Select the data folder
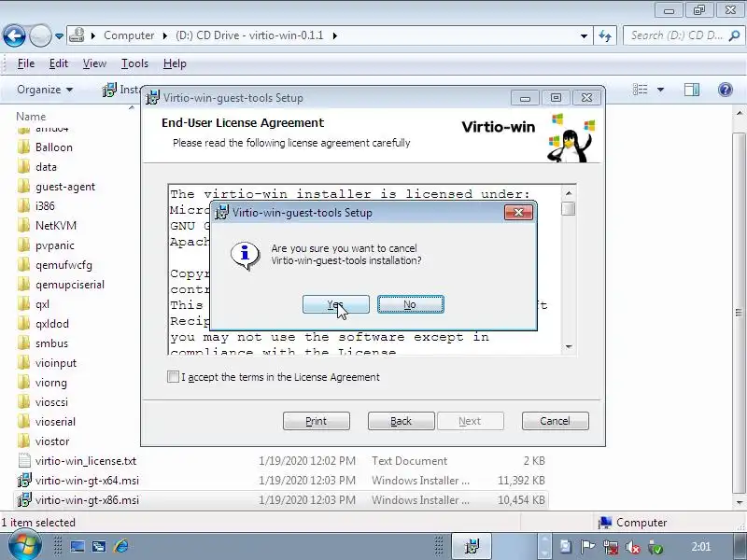The width and height of the screenshot is (747, 560). pos(46,167)
